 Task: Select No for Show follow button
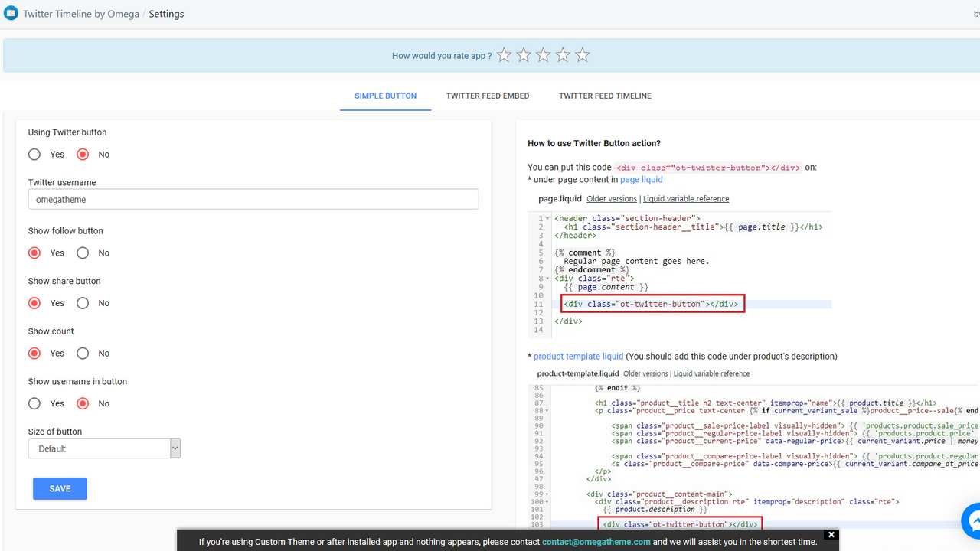pyautogui.click(x=83, y=253)
